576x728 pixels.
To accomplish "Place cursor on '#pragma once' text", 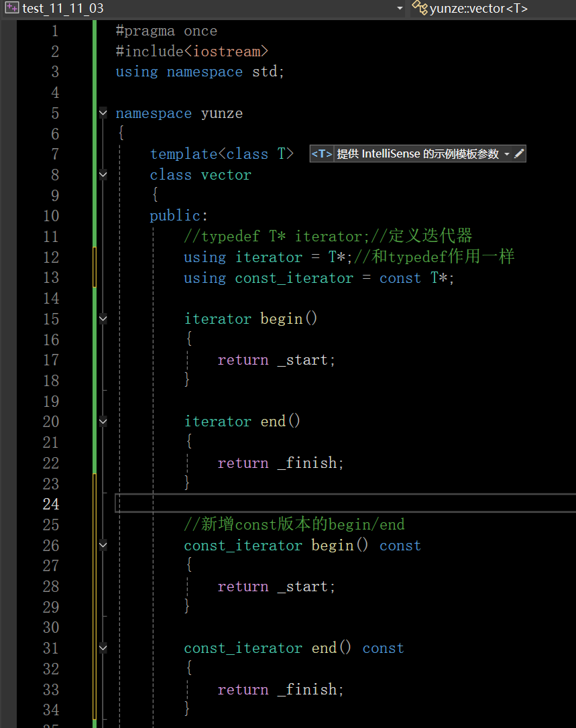I will (166, 31).
